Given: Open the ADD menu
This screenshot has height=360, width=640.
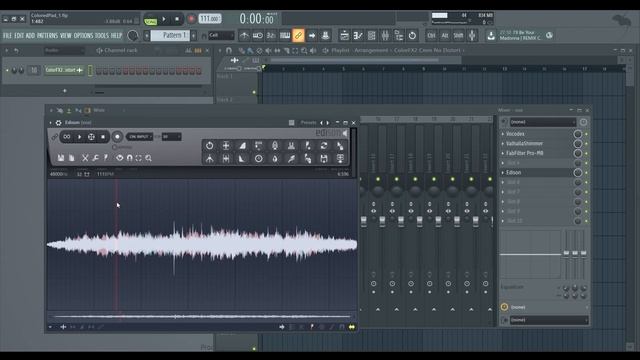Looking at the screenshot, I should (x=30, y=36).
